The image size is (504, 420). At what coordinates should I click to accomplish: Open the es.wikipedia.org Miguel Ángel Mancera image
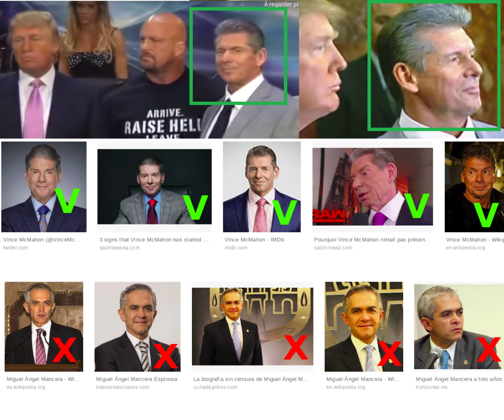pos(44,327)
